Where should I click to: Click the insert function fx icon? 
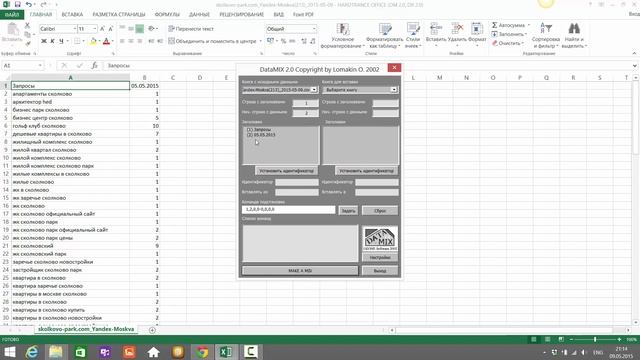[94, 65]
